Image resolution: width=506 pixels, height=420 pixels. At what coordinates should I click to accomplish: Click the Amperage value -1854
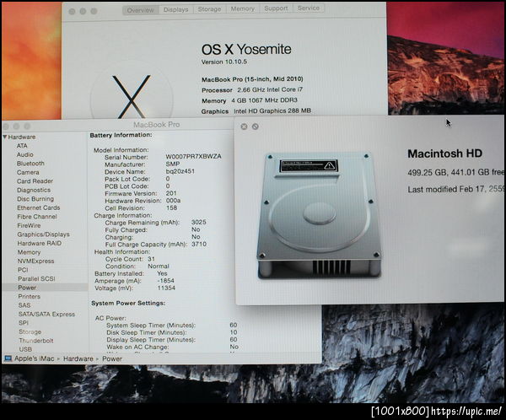[165, 281]
